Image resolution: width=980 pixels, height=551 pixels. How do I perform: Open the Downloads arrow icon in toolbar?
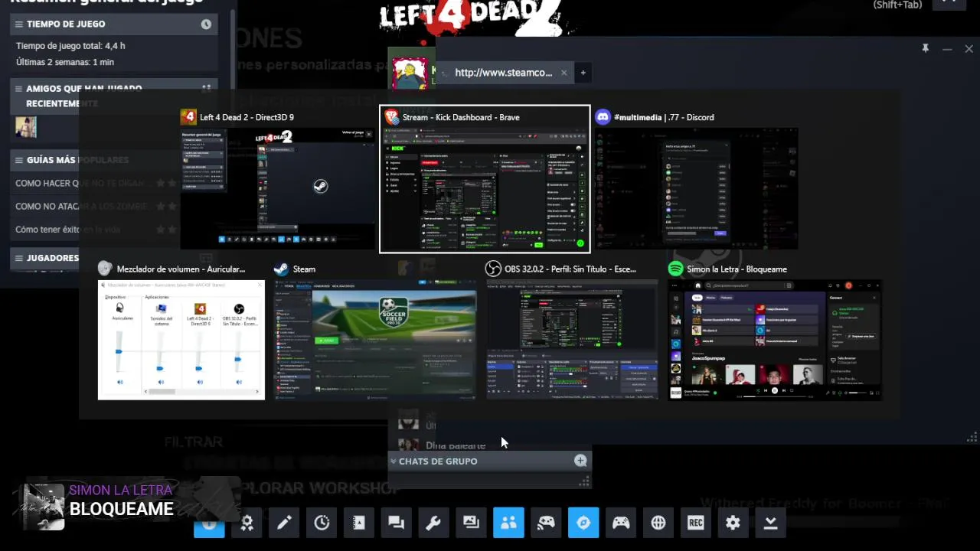tap(771, 523)
